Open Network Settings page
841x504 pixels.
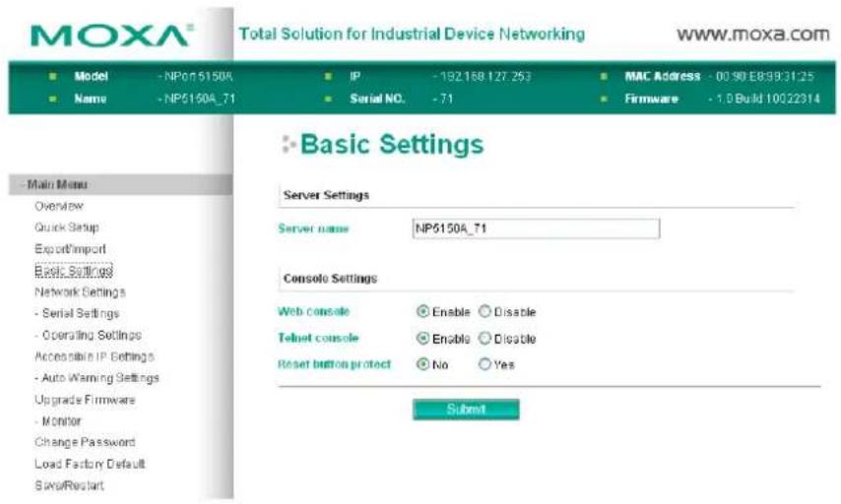[x=80, y=291]
